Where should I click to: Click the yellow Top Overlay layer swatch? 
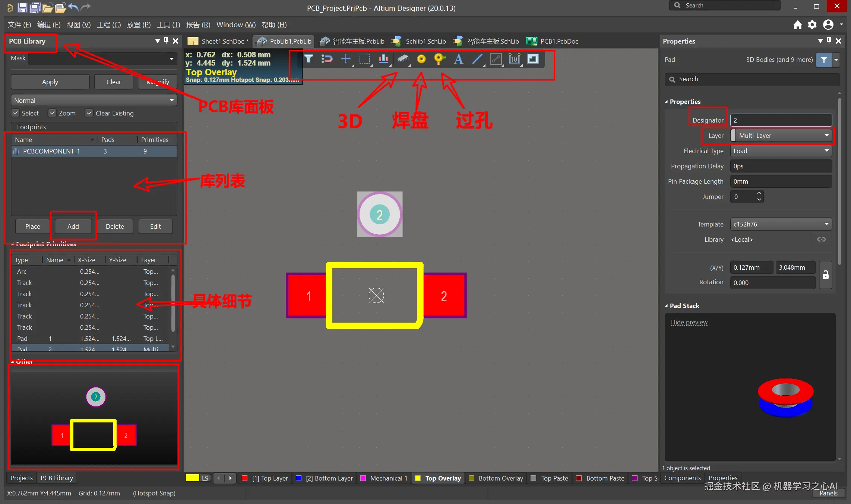pyautogui.click(x=418, y=478)
